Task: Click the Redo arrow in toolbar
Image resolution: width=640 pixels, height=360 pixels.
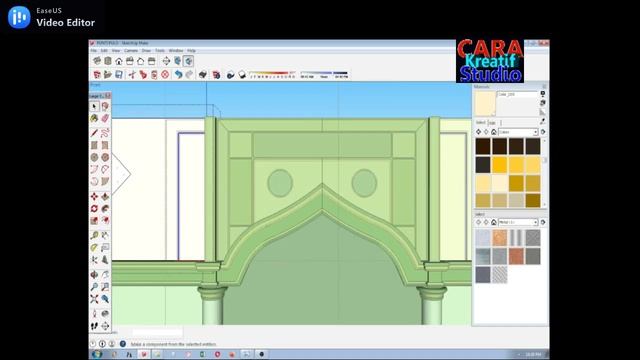Action: click(x=189, y=75)
